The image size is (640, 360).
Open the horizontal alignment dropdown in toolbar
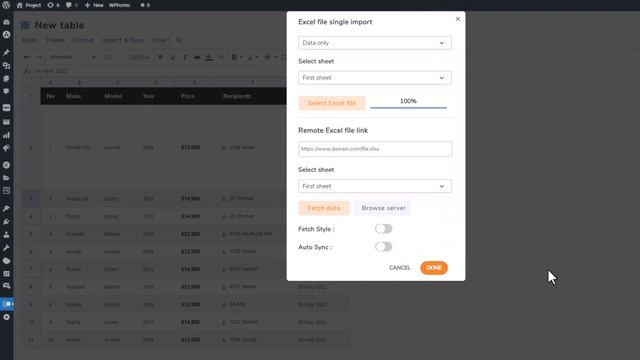[237, 57]
